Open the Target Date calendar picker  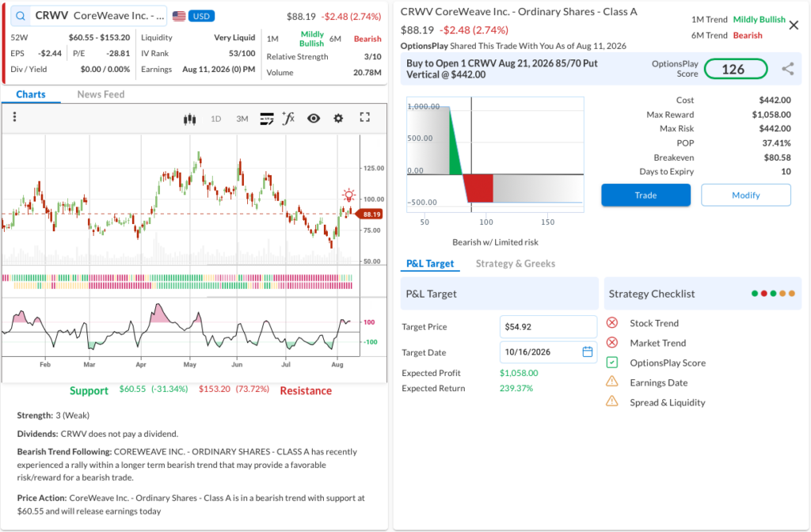pyautogui.click(x=588, y=352)
